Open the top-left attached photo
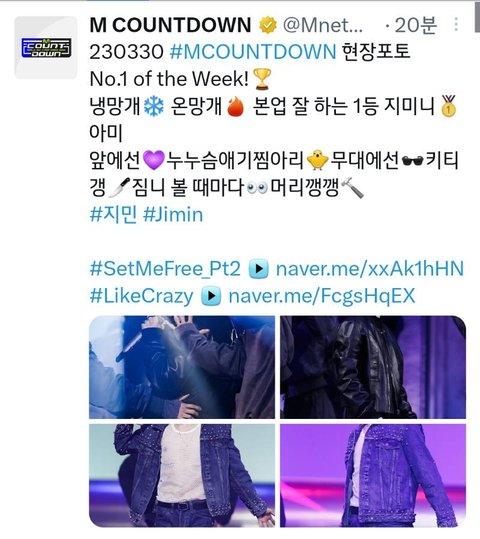Screen dimensions: 480x539 pos(182,367)
